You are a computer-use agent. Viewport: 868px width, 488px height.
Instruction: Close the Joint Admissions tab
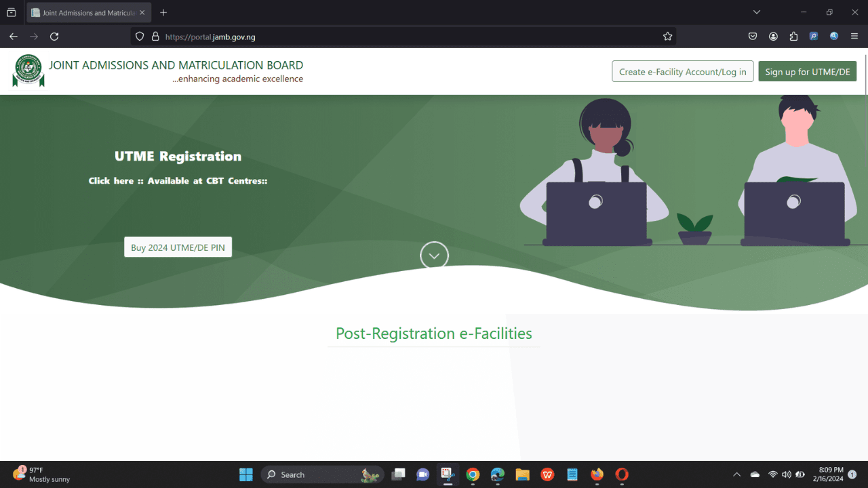tap(142, 13)
